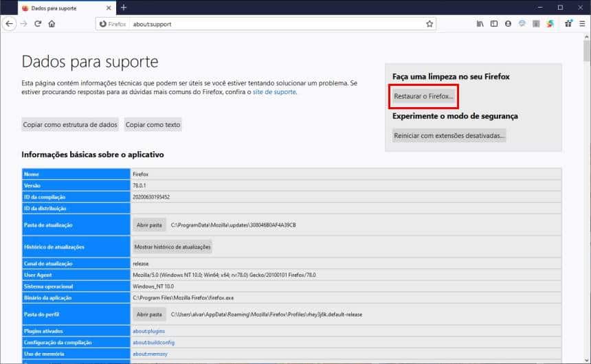Click the vertical scrollbar thumb

[586, 51]
